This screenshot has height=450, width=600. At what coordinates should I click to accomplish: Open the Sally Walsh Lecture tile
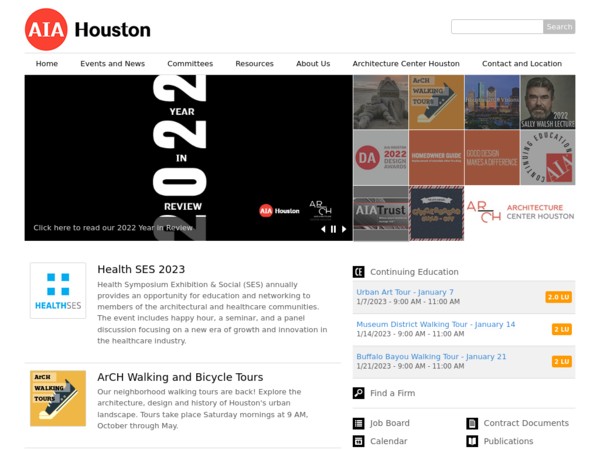548,102
